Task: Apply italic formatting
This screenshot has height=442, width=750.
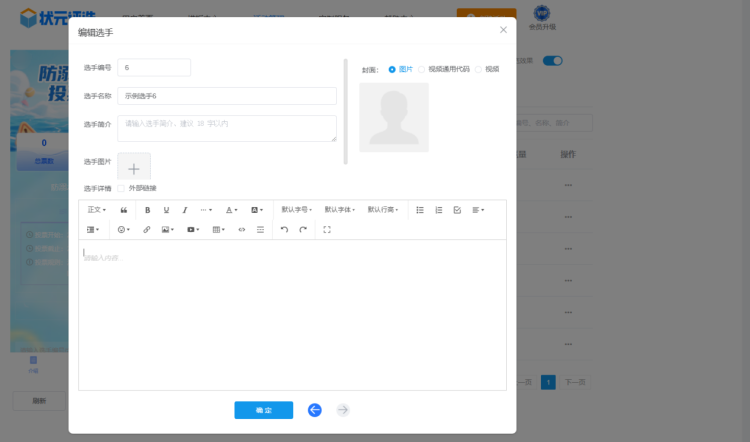Action: tap(185, 210)
